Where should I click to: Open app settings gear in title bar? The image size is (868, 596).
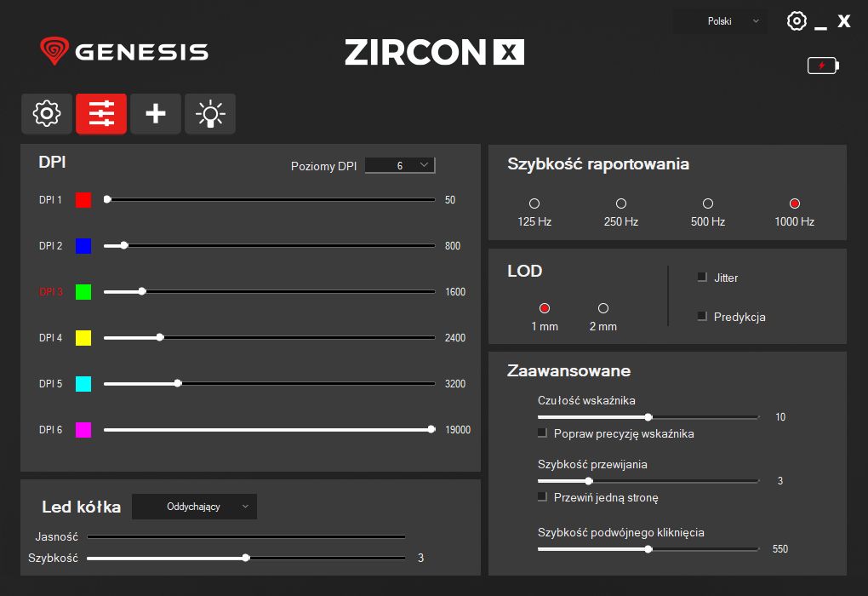[x=797, y=21]
